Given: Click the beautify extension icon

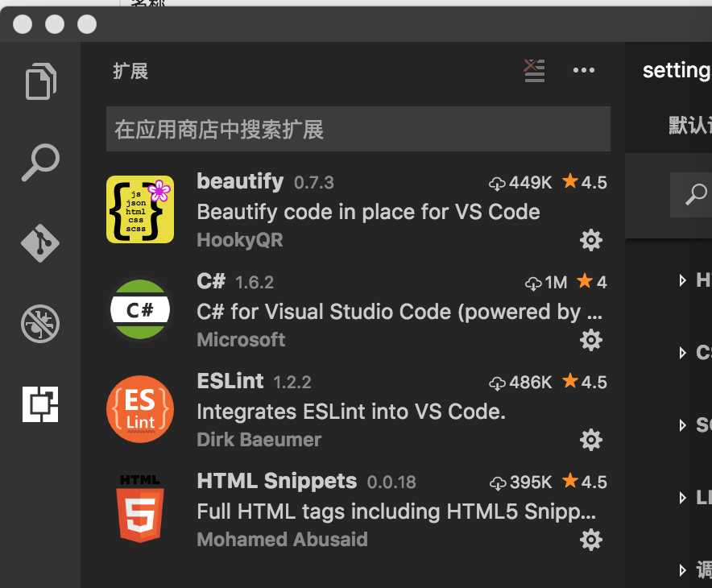Looking at the screenshot, I should (x=140, y=209).
